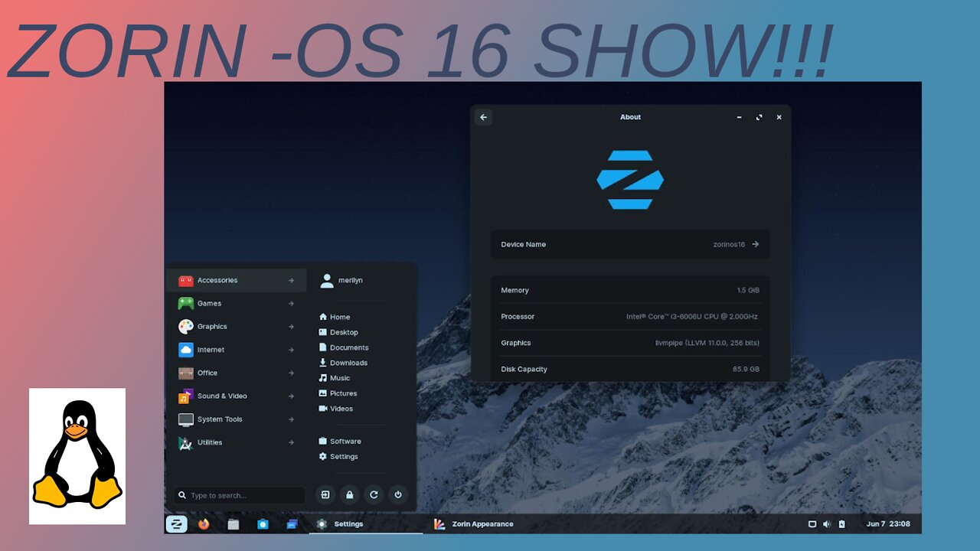Launch Firefox from the taskbar
Image resolution: width=980 pixels, height=551 pixels.
point(204,524)
